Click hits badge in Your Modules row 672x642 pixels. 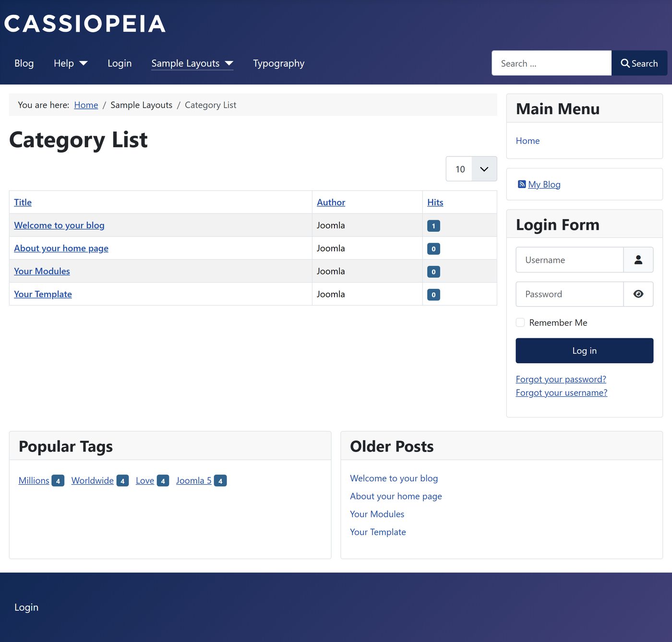[433, 272]
